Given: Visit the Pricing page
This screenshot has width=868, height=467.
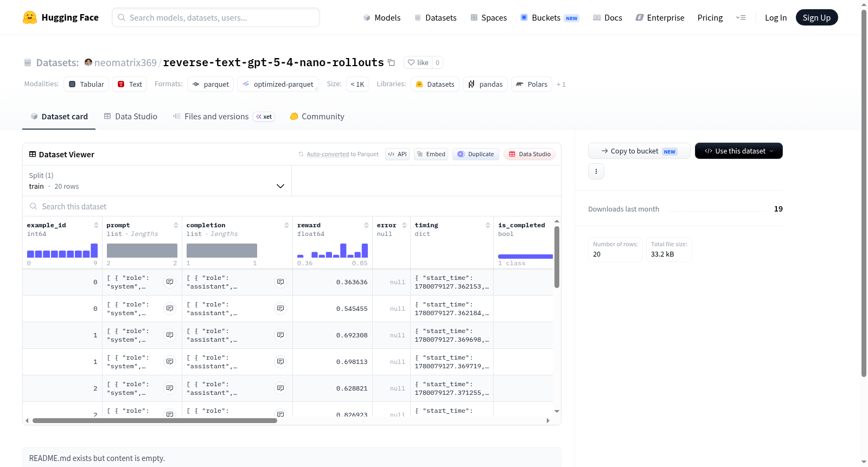Looking at the screenshot, I should coord(710,18).
